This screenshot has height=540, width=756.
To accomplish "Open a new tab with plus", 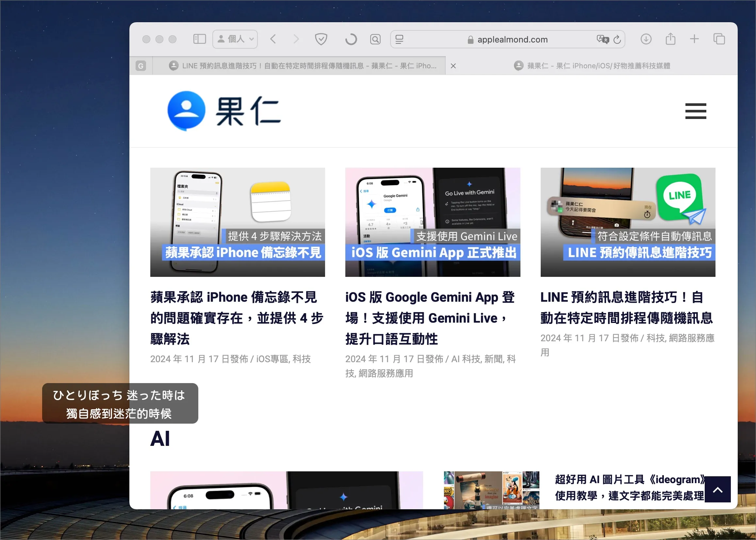I will (694, 39).
